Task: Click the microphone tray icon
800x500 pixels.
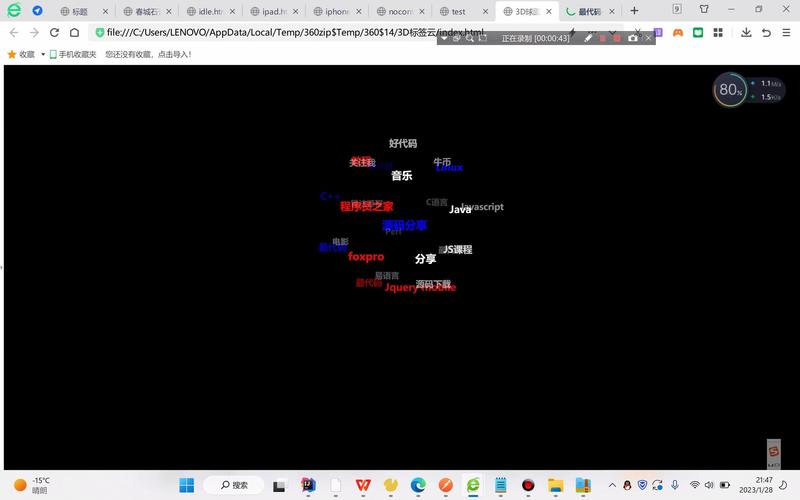Action: pos(675,485)
